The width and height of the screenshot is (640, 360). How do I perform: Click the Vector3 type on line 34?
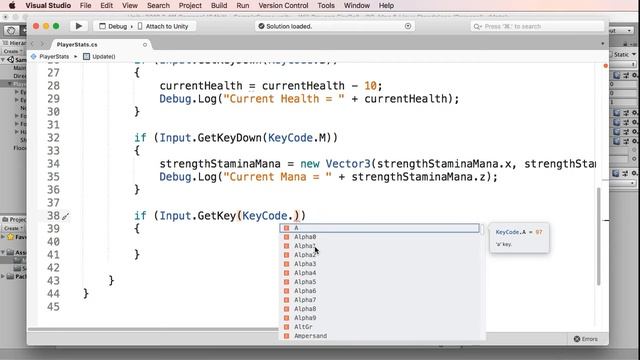coord(348,164)
